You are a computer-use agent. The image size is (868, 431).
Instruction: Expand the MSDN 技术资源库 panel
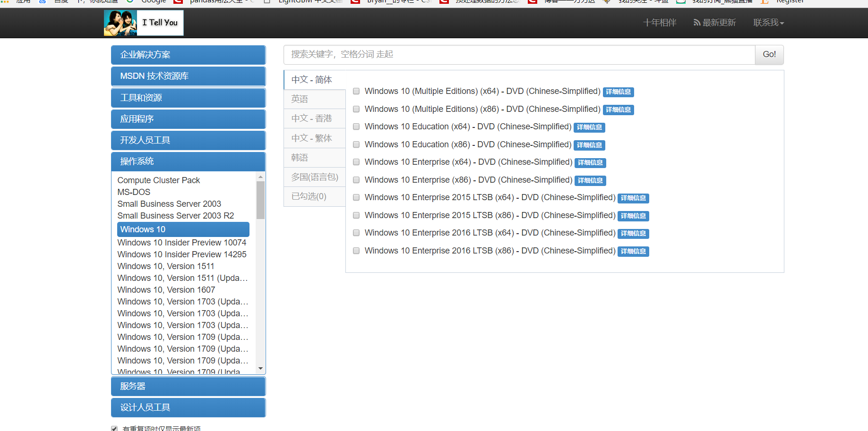point(188,76)
